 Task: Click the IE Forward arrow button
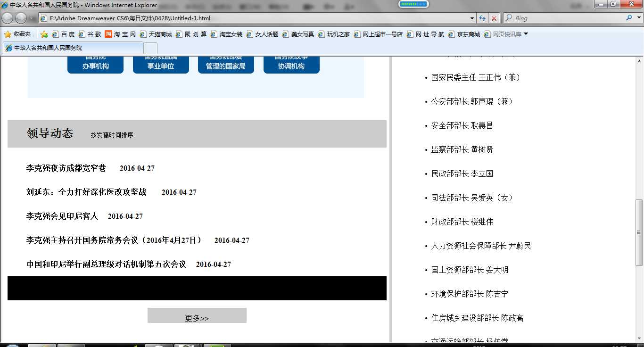tap(21, 18)
